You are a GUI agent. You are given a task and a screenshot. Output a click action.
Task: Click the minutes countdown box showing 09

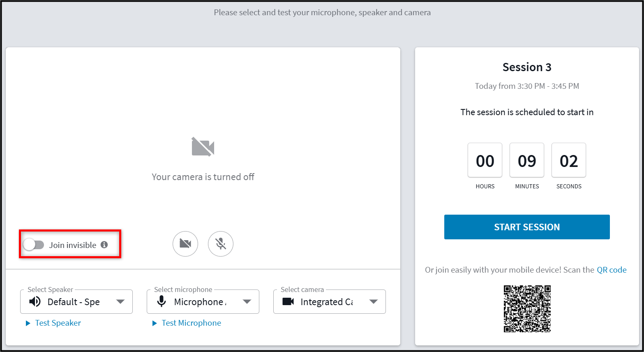527,160
